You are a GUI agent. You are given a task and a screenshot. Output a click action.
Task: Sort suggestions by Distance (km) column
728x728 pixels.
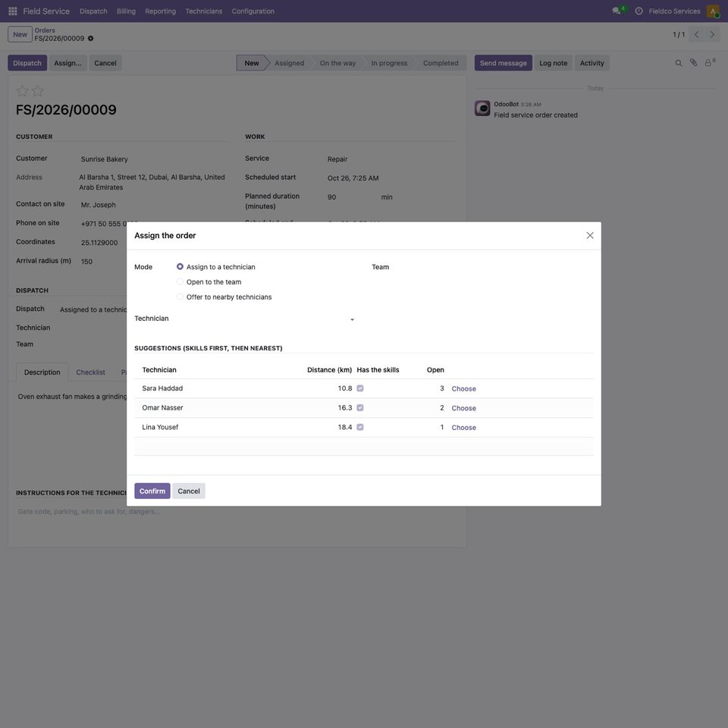[x=330, y=370]
